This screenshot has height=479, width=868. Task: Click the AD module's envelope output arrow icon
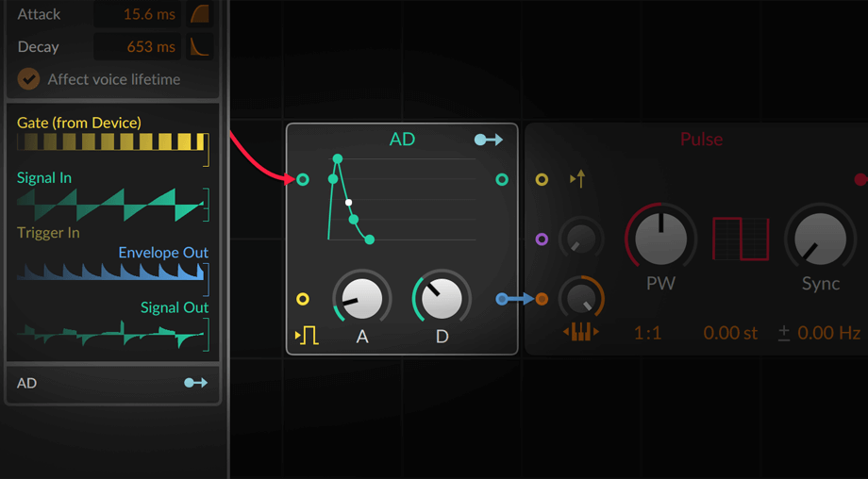(488, 140)
